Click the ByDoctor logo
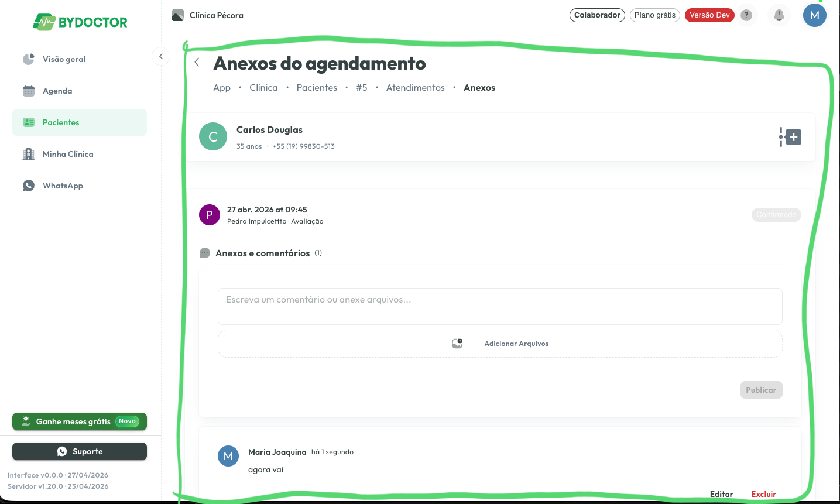Screen dimensions: 840x504 coord(80,22)
